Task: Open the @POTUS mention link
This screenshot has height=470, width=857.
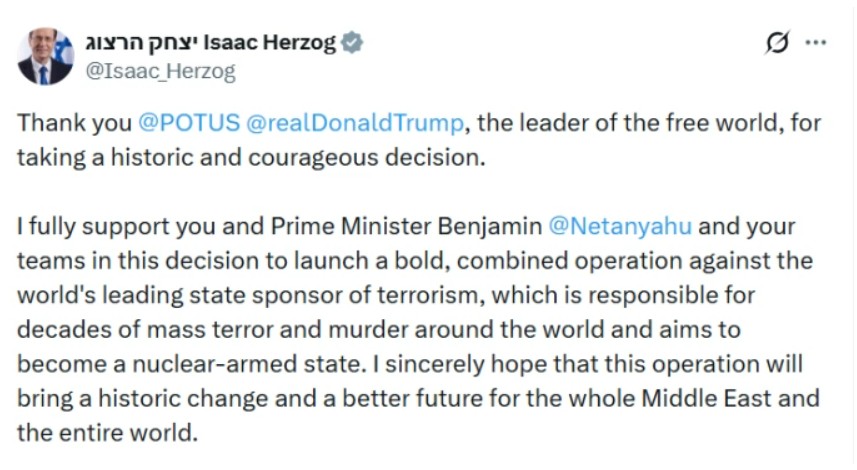Action: [187, 125]
